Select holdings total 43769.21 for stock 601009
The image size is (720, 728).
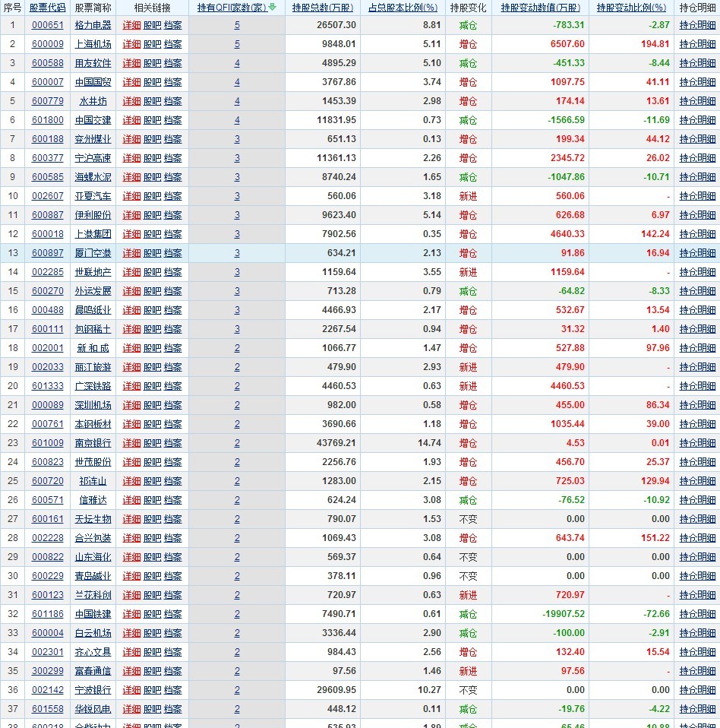click(x=336, y=443)
